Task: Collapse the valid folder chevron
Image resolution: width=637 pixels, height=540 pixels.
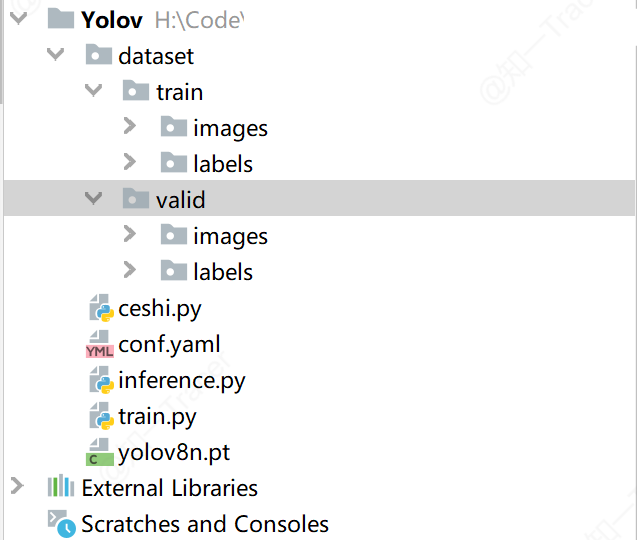Action: click(x=93, y=198)
